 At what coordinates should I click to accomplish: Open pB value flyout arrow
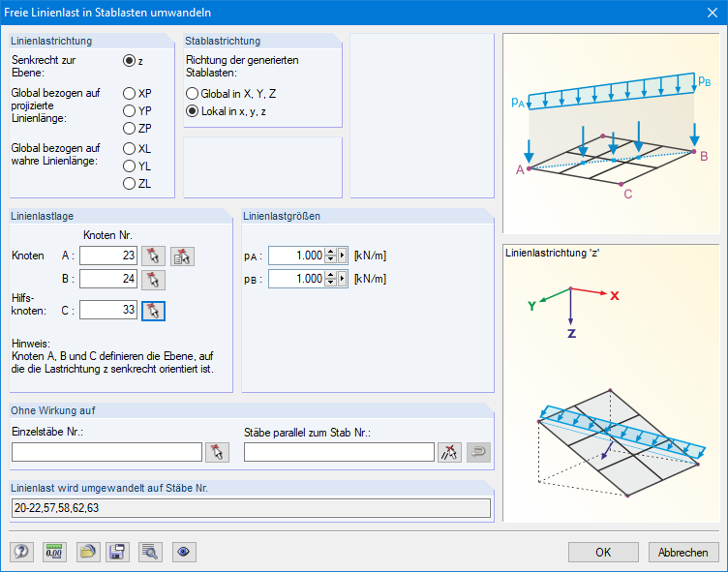tap(342, 279)
